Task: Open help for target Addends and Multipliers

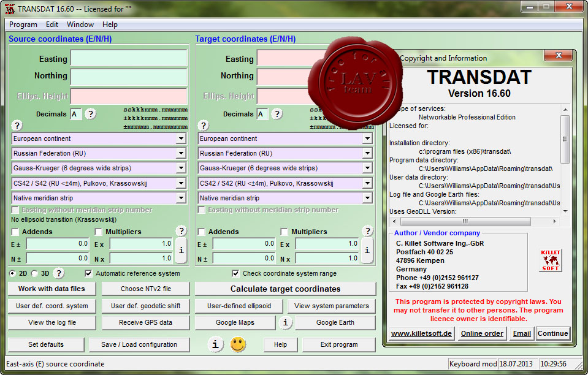Action: click(367, 231)
